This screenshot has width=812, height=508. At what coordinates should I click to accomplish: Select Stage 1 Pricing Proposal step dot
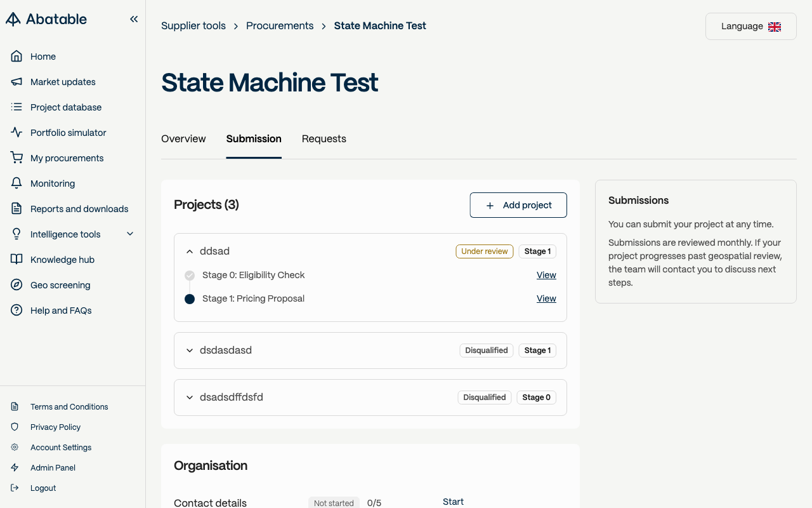190,299
